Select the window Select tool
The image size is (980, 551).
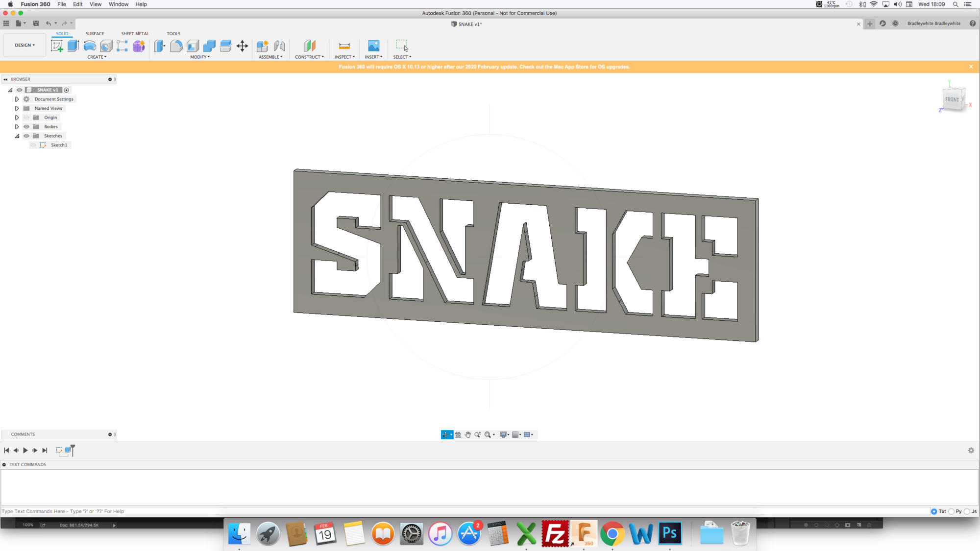click(402, 46)
